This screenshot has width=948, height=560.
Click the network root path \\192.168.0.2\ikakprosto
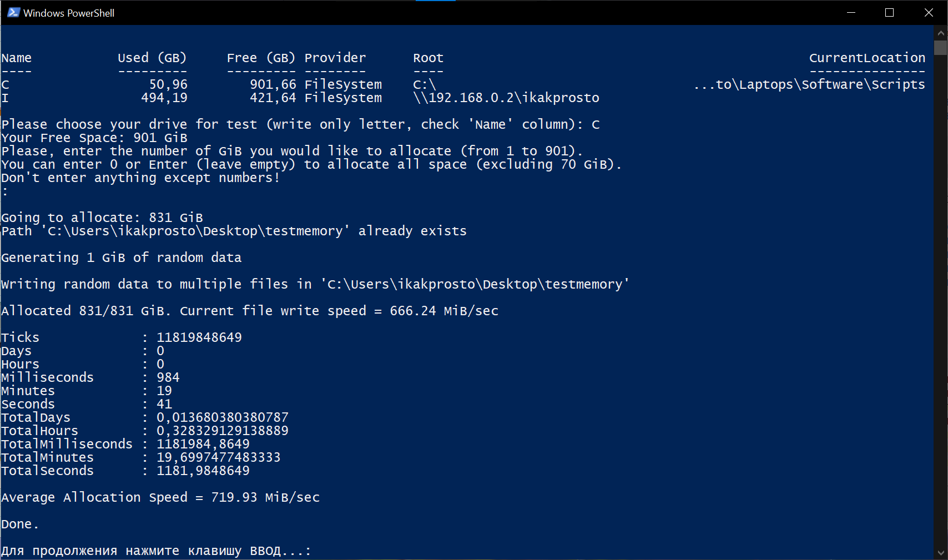506,98
